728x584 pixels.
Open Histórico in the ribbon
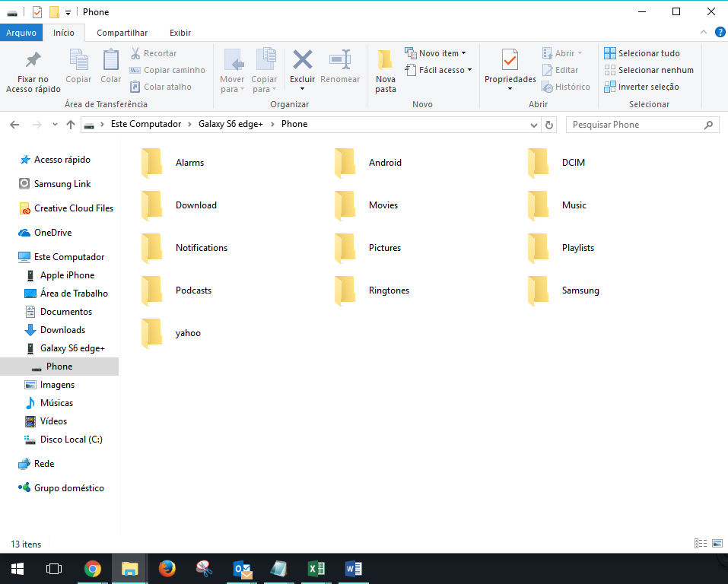pos(566,87)
